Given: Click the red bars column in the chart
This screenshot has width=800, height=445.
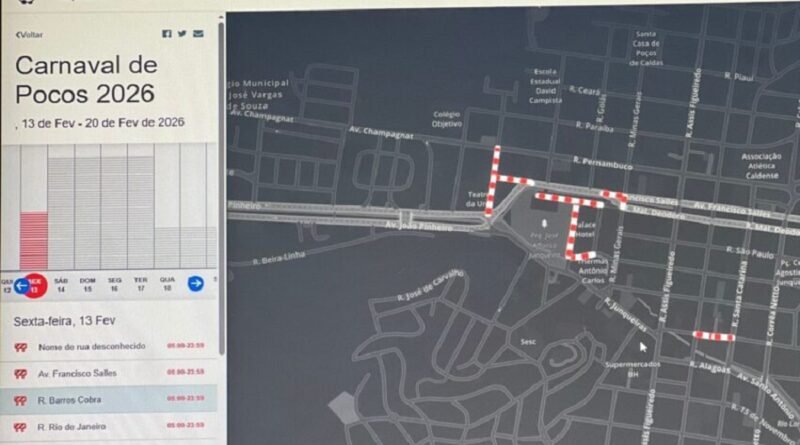Looking at the screenshot, I should [x=34, y=240].
